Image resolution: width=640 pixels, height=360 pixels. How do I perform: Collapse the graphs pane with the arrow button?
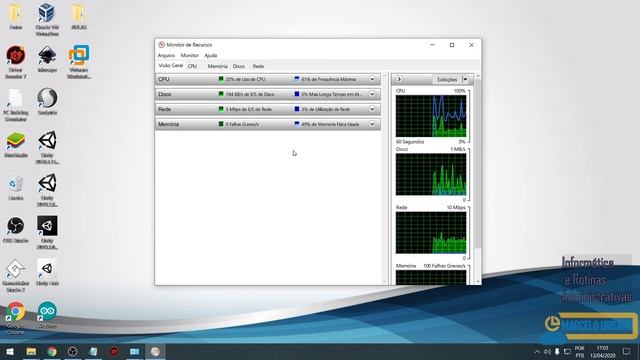399,79
